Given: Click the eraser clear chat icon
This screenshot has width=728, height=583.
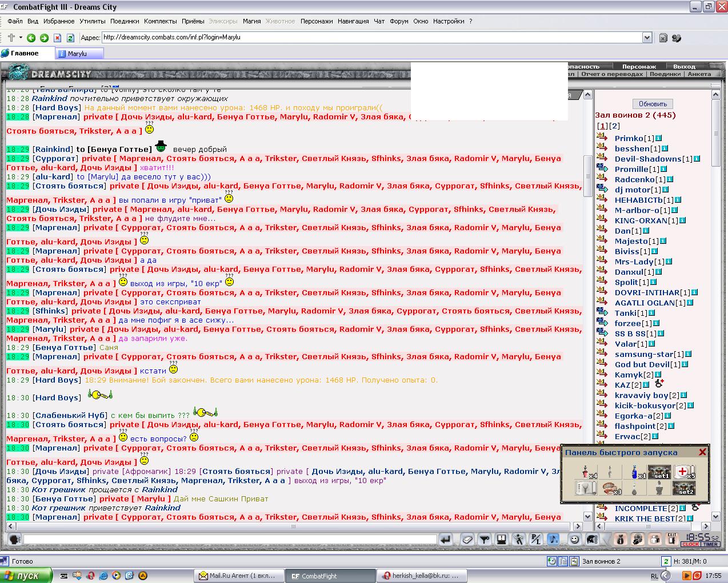Looking at the screenshot, I should (x=467, y=539).
